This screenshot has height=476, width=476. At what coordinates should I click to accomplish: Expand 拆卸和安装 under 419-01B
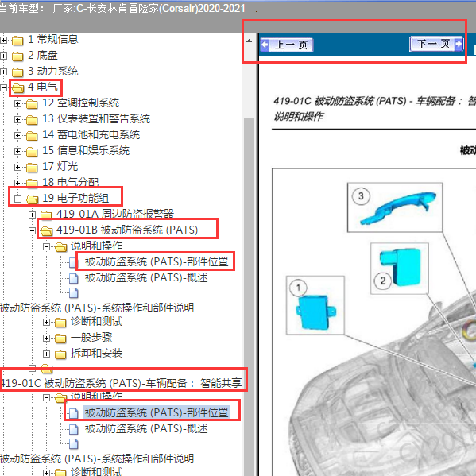[46, 354]
